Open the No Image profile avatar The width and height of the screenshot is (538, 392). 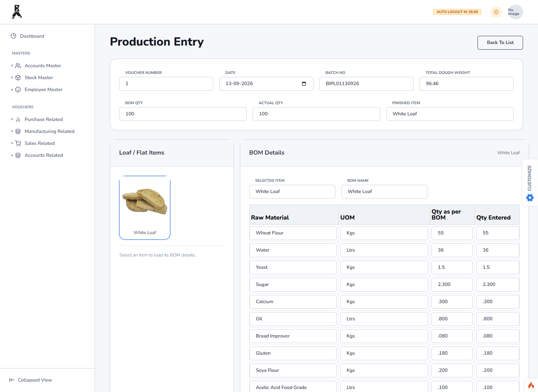515,12
